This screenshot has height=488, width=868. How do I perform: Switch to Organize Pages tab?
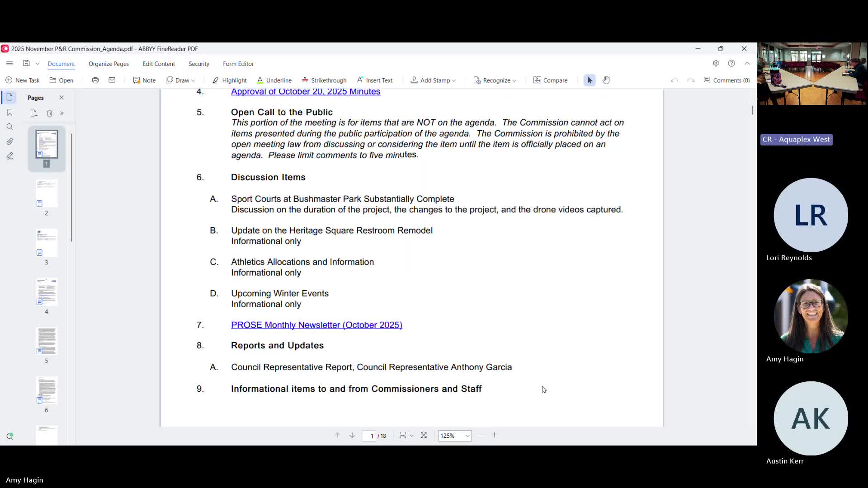tap(108, 64)
